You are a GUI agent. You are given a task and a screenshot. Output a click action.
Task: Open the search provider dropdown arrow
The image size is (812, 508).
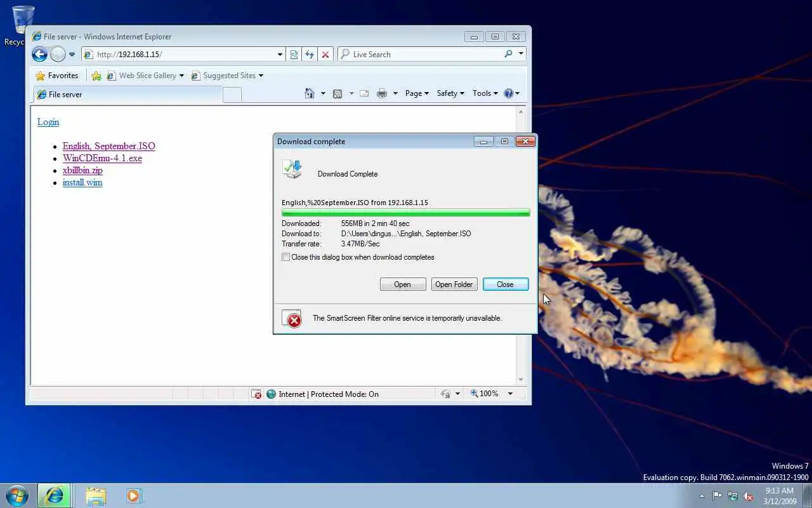tap(521, 54)
